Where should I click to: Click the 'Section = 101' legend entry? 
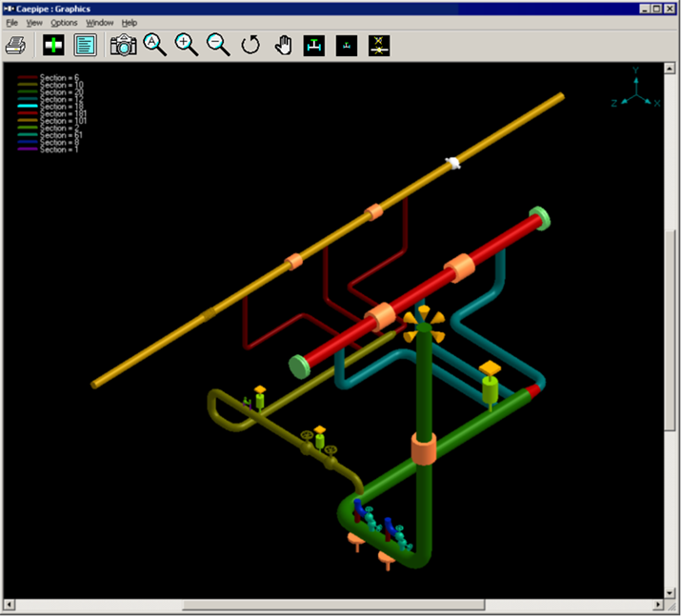pyautogui.click(x=52, y=121)
